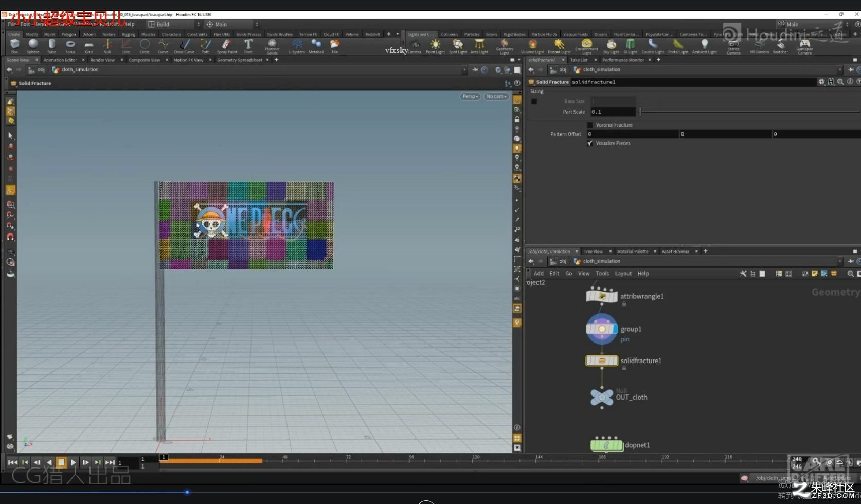Screen dimensions: 861x504
Task: Click the Font shelf tool
Action: click(248, 46)
